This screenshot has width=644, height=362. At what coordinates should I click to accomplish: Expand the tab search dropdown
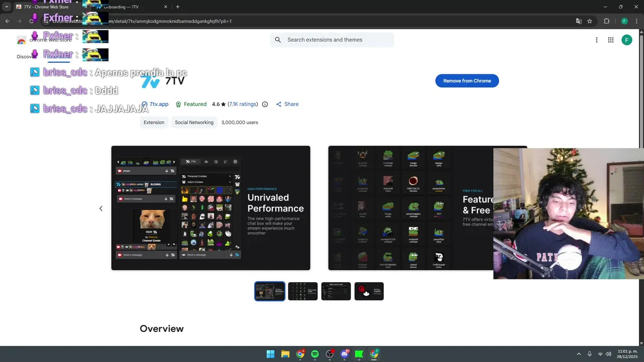(x=7, y=7)
